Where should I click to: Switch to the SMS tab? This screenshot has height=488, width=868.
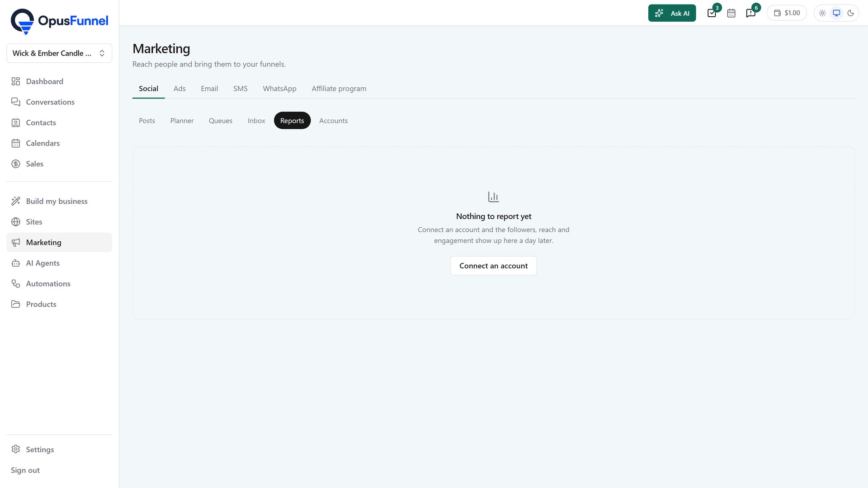[x=241, y=89]
